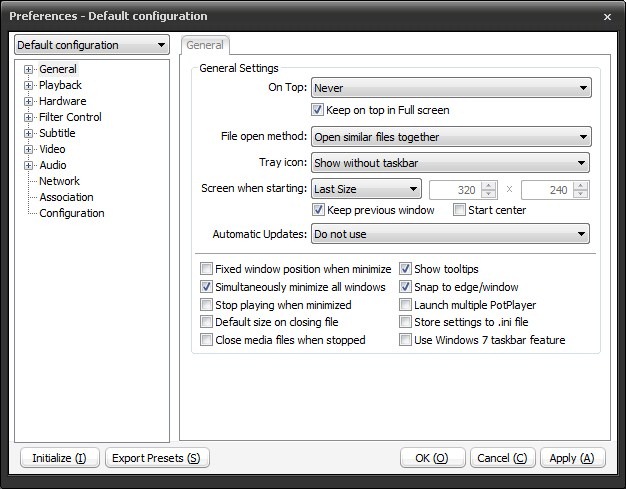Screen dimensions: 626x489
Task: Expand the Audio tree node
Action: coord(28,165)
